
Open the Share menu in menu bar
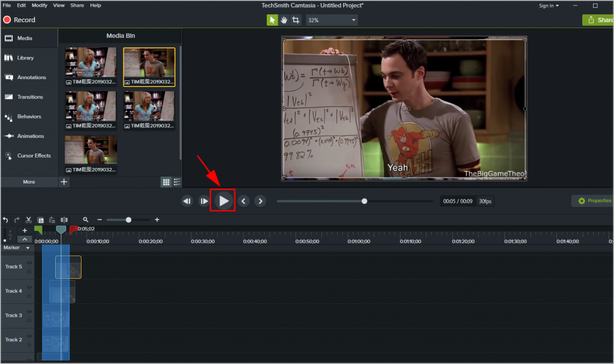click(x=77, y=5)
